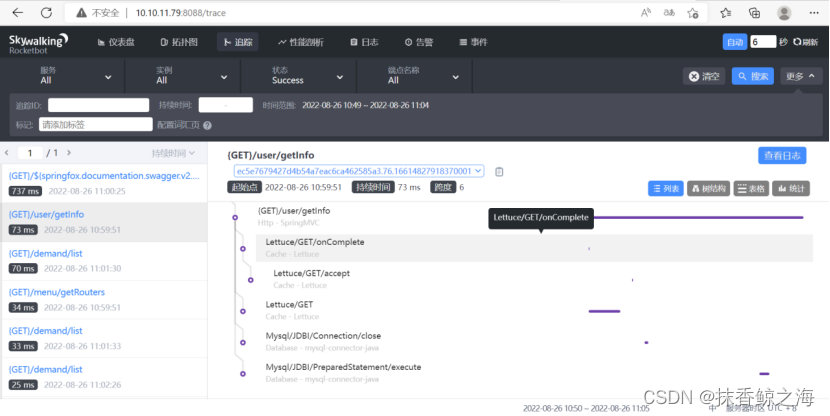This screenshot has height=416, width=830.
Task: Select the 追踪 trace tab
Action: (x=238, y=42)
